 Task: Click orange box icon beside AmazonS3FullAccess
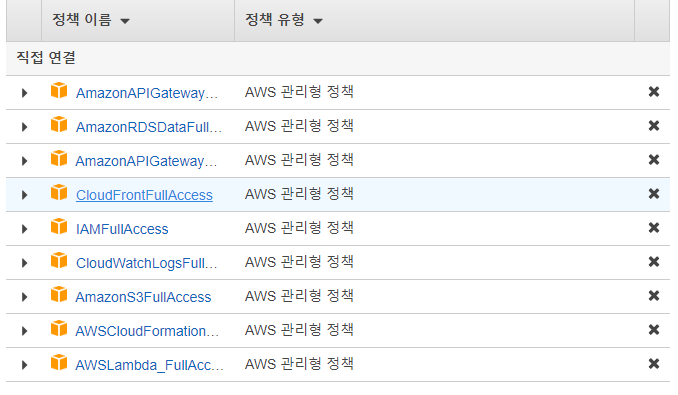(59, 295)
